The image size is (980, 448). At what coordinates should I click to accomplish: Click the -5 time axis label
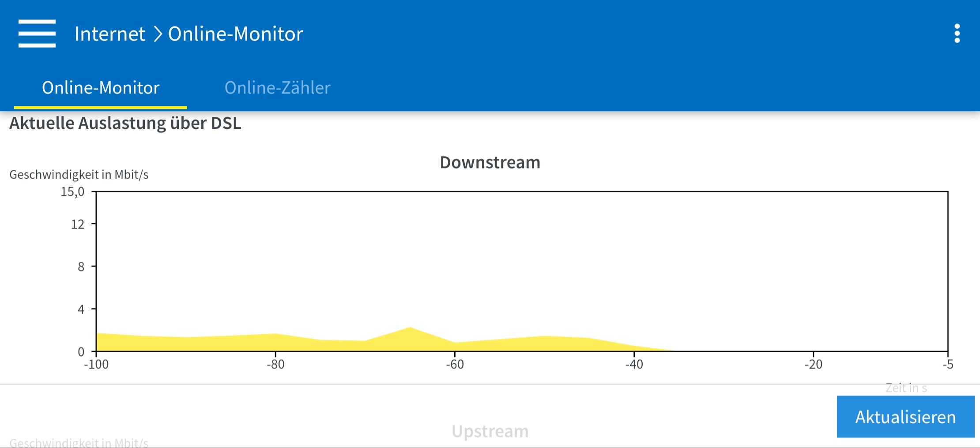point(948,365)
